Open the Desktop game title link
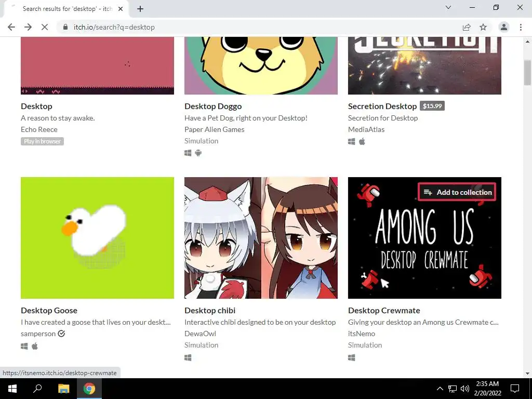Image resolution: width=532 pixels, height=399 pixels. [x=37, y=106]
